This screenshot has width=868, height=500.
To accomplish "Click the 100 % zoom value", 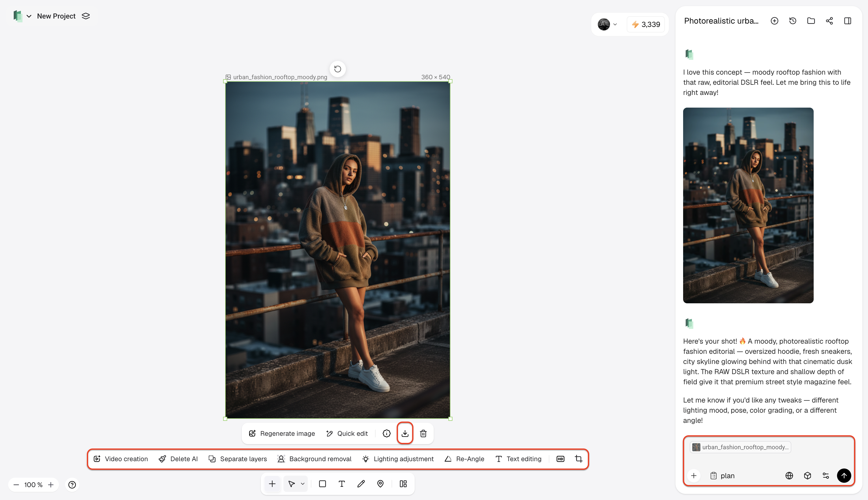I will coord(33,485).
